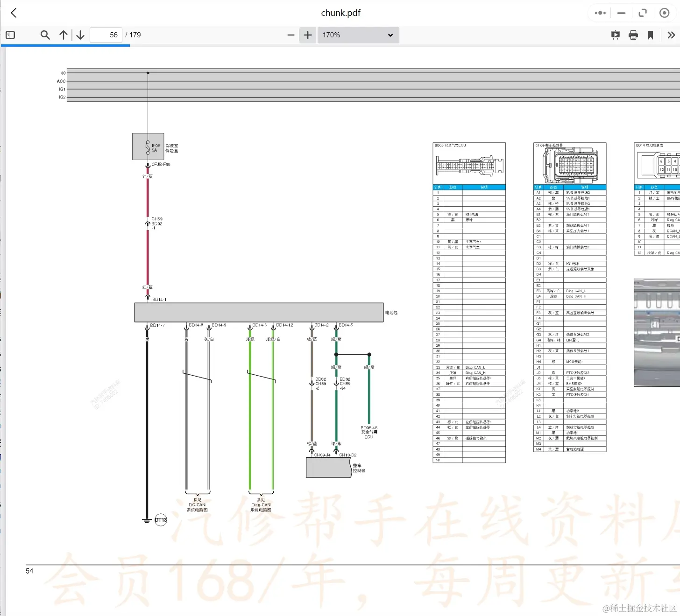Select the chunk.pdf document title
Screen dimensions: 680x616
(x=340, y=13)
